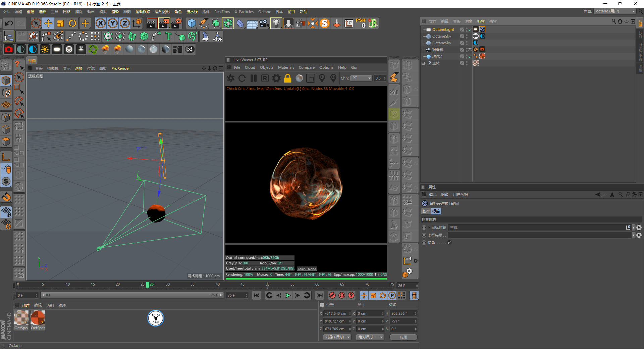Screen dimensions: 644x349
Task: Click the Live Viewer lock resolution padlock icon
Action: (x=287, y=78)
